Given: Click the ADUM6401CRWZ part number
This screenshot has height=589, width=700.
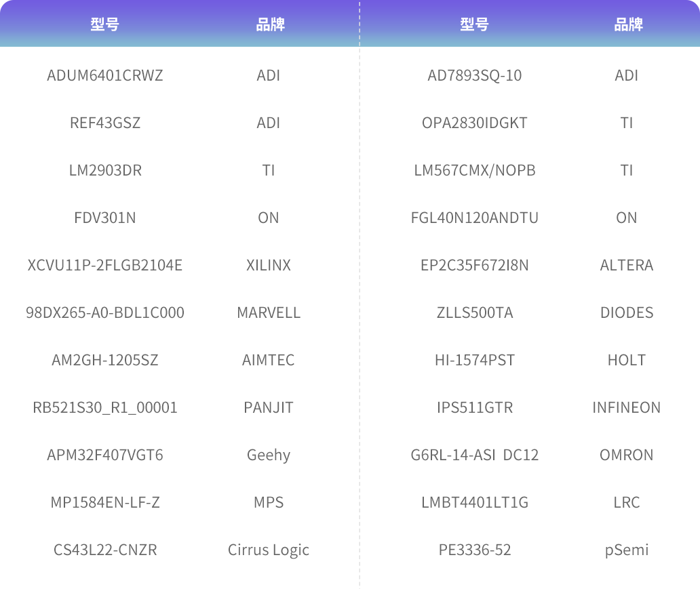Looking at the screenshot, I should (x=105, y=75).
